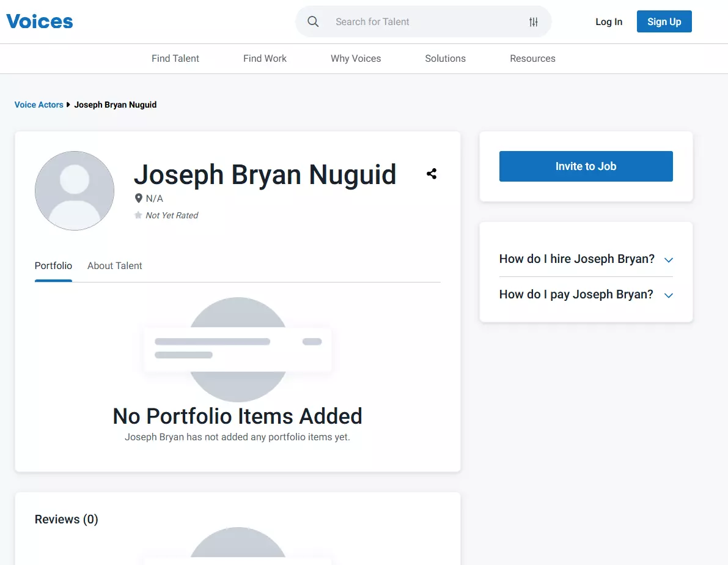Click the N/A location text
This screenshot has height=565, width=728.
[x=155, y=198]
